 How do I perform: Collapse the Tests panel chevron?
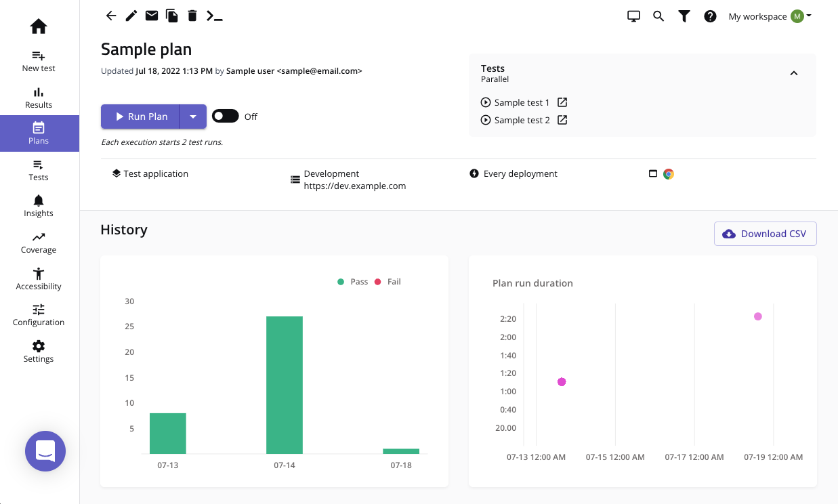tap(794, 73)
